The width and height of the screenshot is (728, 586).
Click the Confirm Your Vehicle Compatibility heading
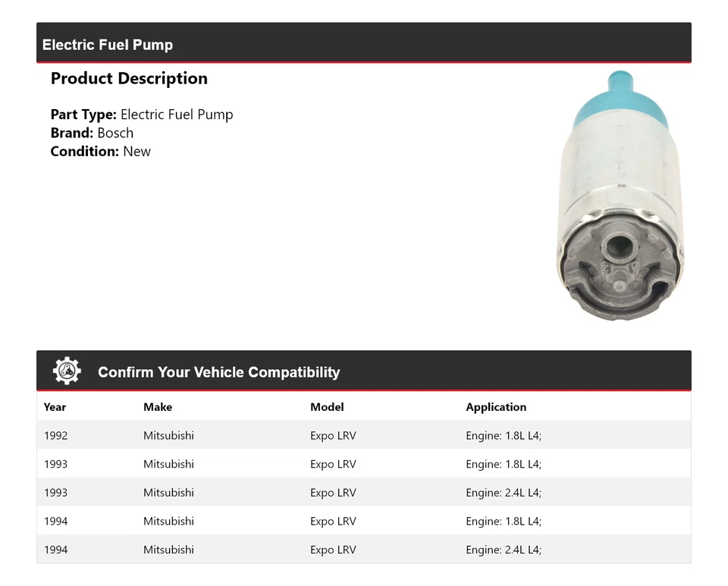(218, 372)
